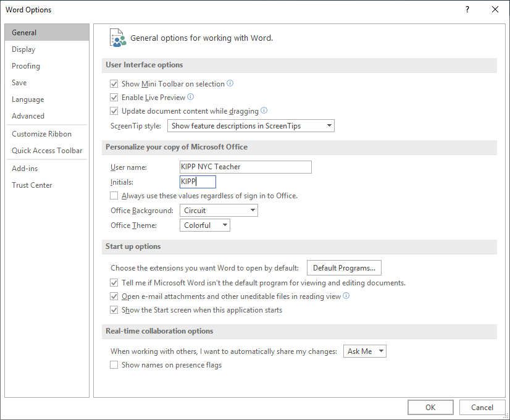
Task: Switch to the Advanced category
Action: tap(47, 116)
